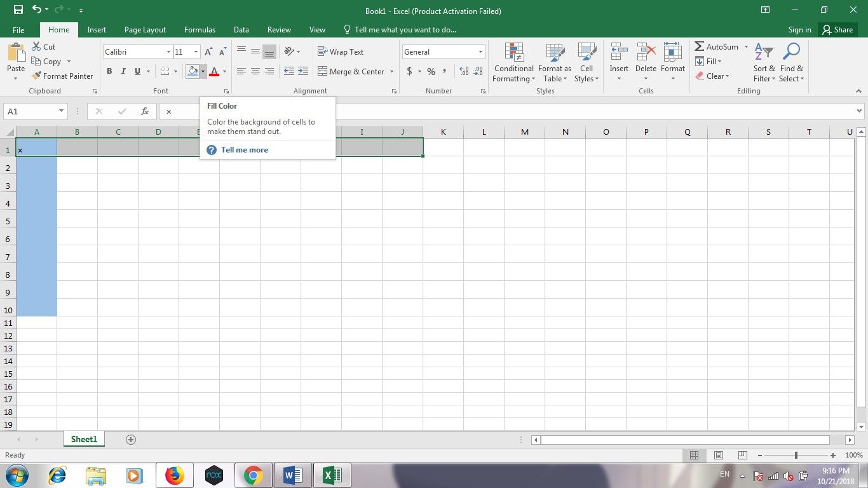Open the Word taskbar icon
Viewport: 868px width, 488px height.
pyautogui.click(x=292, y=475)
